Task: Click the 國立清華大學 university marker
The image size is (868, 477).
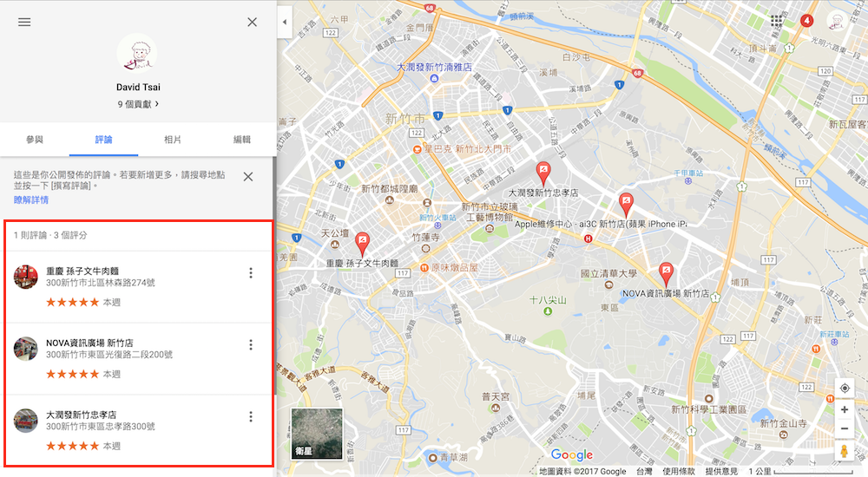Action: 609,284
